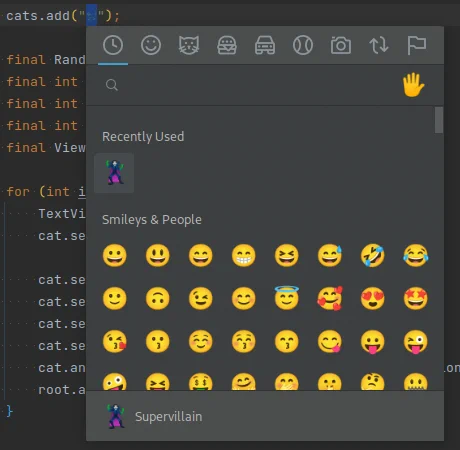Insert the smiling face with hearts
The height and width of the screenshot is (450, 460).
pos(330,298)
